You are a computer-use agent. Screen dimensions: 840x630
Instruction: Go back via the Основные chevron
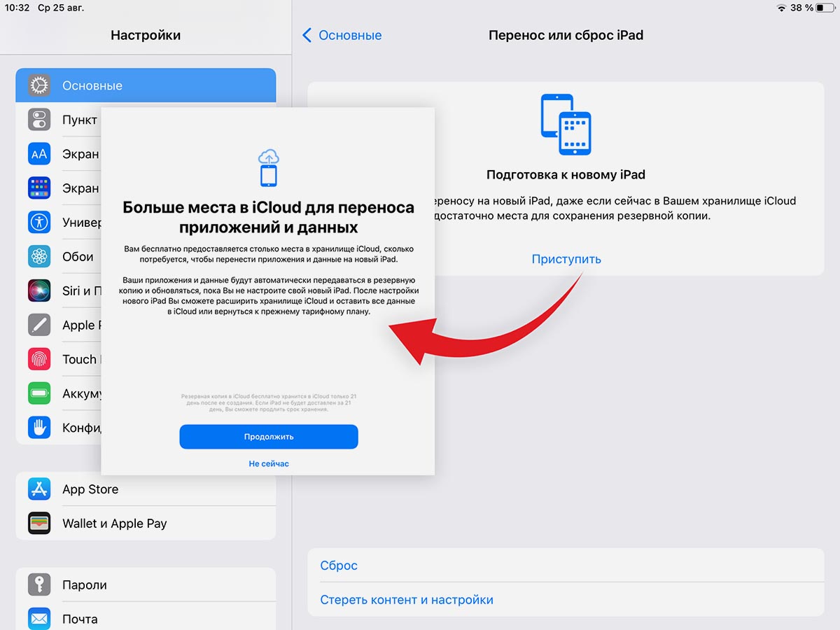point(307,35)
